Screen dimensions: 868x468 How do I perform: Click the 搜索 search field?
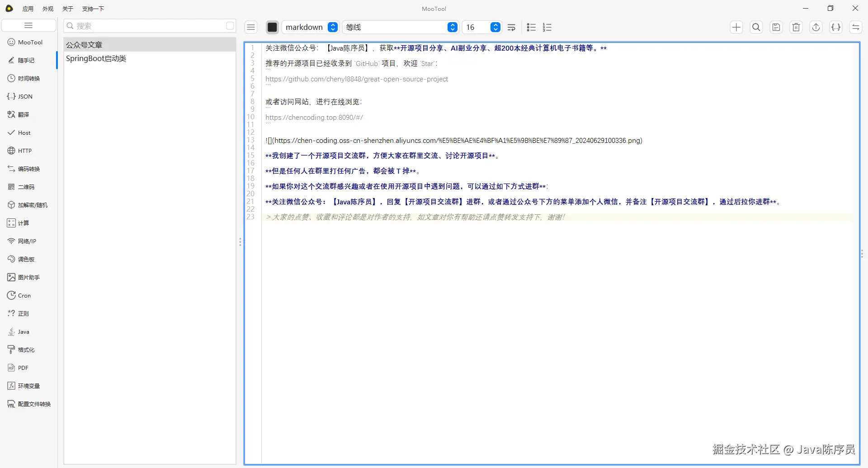click(149, 26)
